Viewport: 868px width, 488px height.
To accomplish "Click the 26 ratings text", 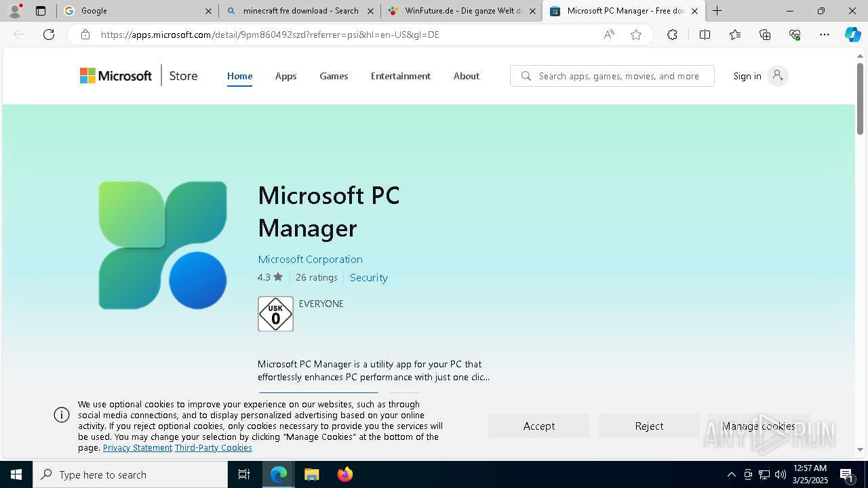I will point(316,277).
